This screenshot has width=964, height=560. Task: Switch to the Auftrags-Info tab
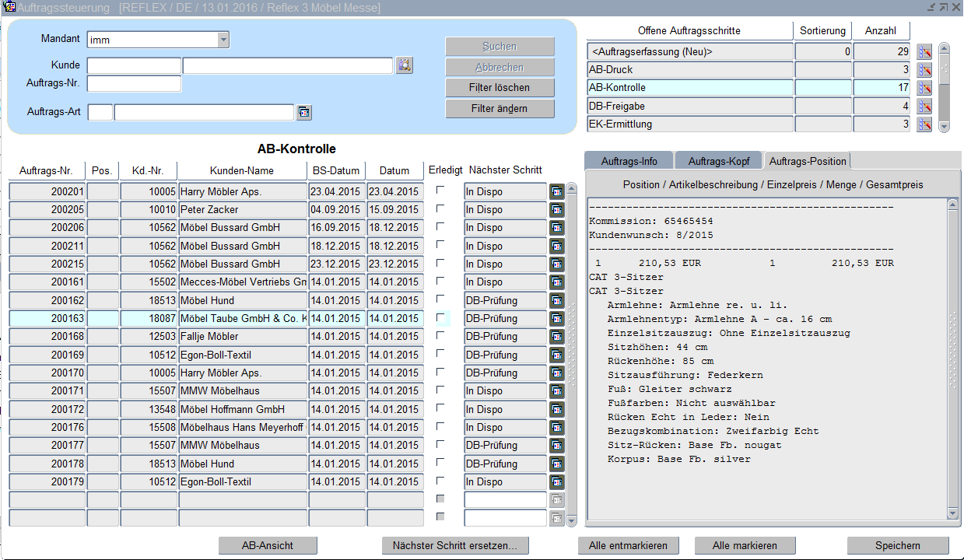629,161
